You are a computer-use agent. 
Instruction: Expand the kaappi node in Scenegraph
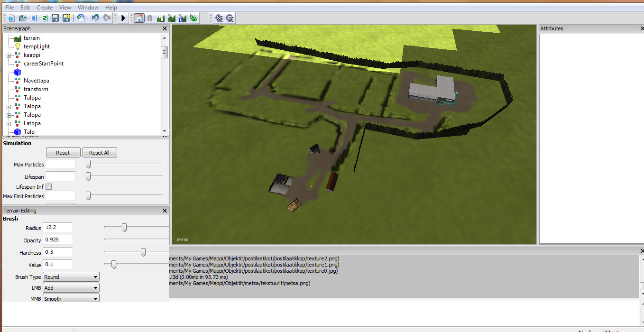coord(9,55)
